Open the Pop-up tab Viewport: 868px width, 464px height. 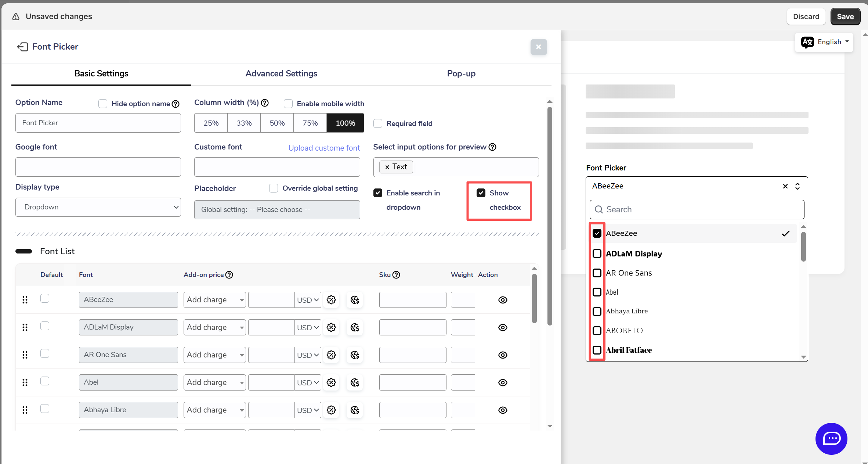(x=461, y=73)
